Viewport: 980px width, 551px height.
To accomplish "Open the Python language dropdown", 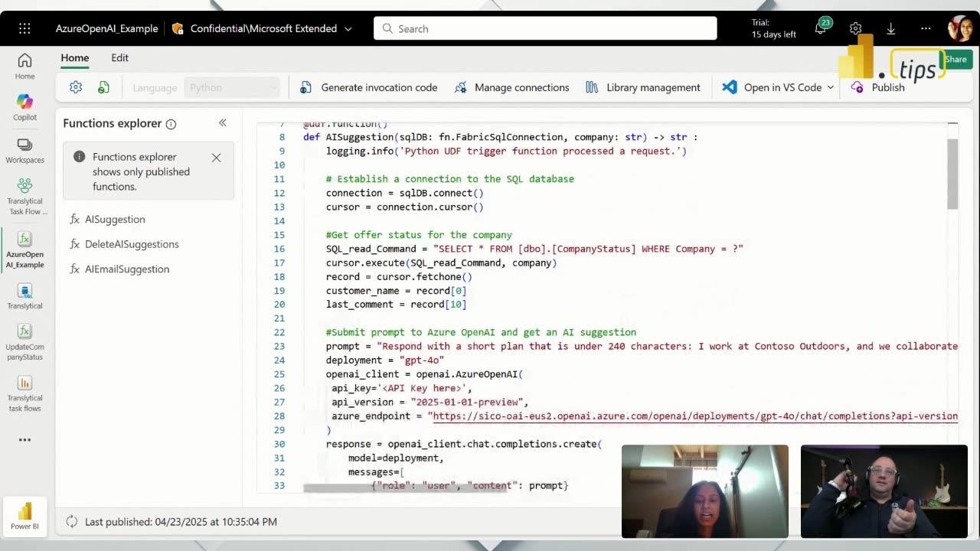I will pos(232,87).
